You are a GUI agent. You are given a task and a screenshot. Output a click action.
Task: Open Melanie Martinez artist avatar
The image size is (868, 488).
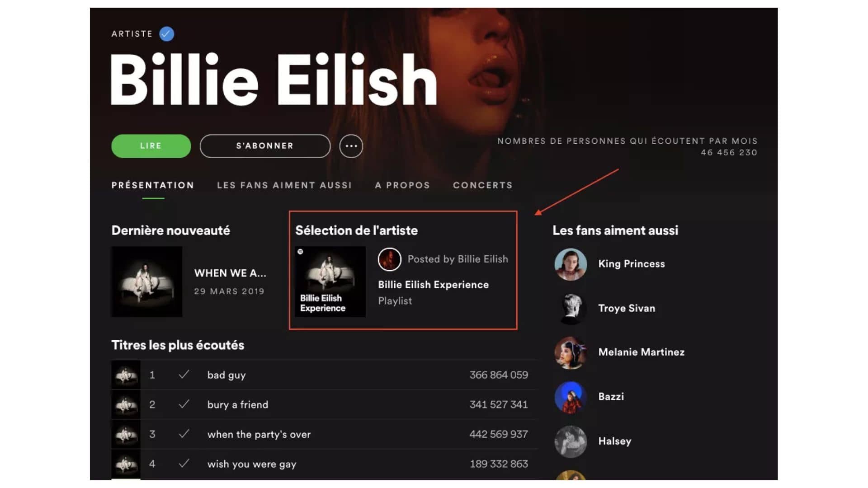pos(571,352)
